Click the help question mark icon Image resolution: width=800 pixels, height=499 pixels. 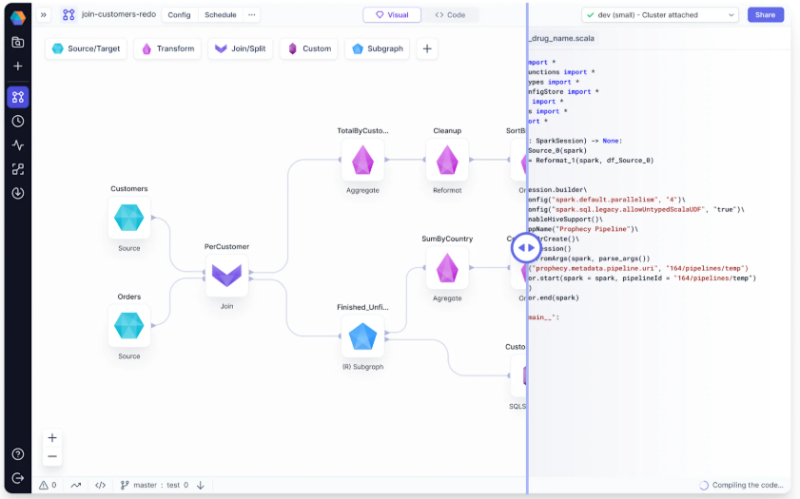point(18,454)
